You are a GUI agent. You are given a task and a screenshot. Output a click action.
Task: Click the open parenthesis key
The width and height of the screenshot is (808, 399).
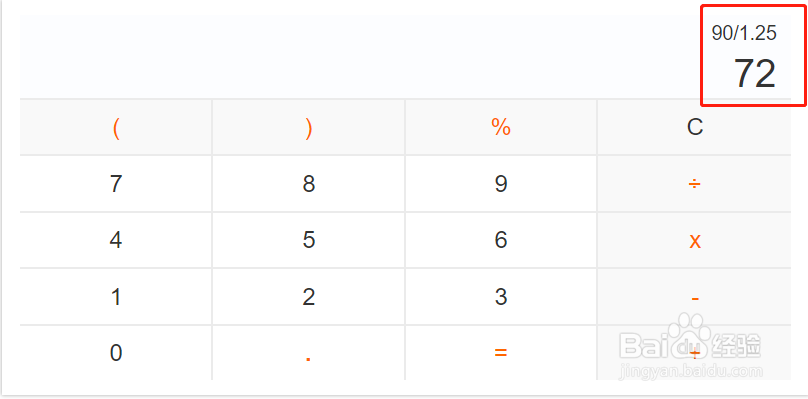(x=116, y=127)
